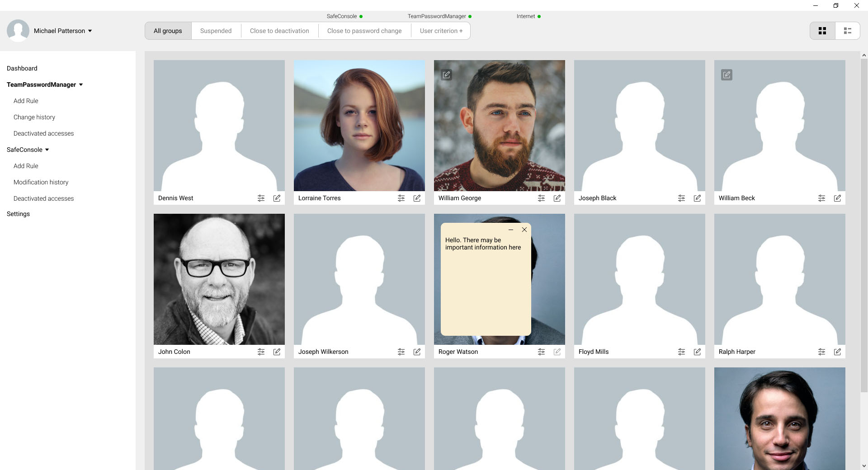Click edit icon beside William George name

tap(557, 198)
